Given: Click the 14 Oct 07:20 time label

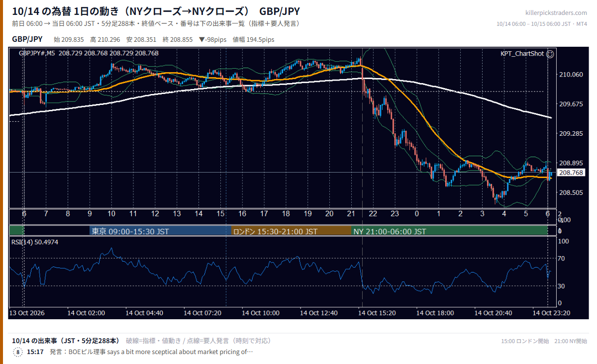Looking at the screenshot, I should pos(202,313).
